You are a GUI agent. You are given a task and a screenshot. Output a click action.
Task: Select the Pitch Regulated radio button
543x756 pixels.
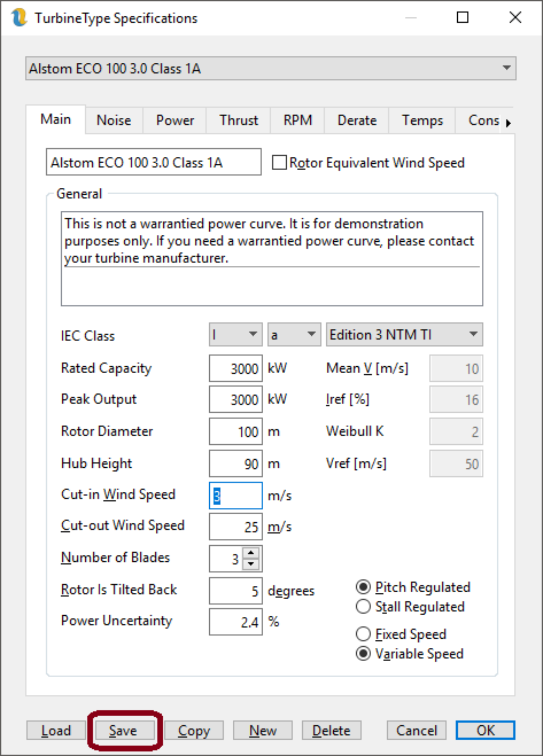(x=363, y=587)
